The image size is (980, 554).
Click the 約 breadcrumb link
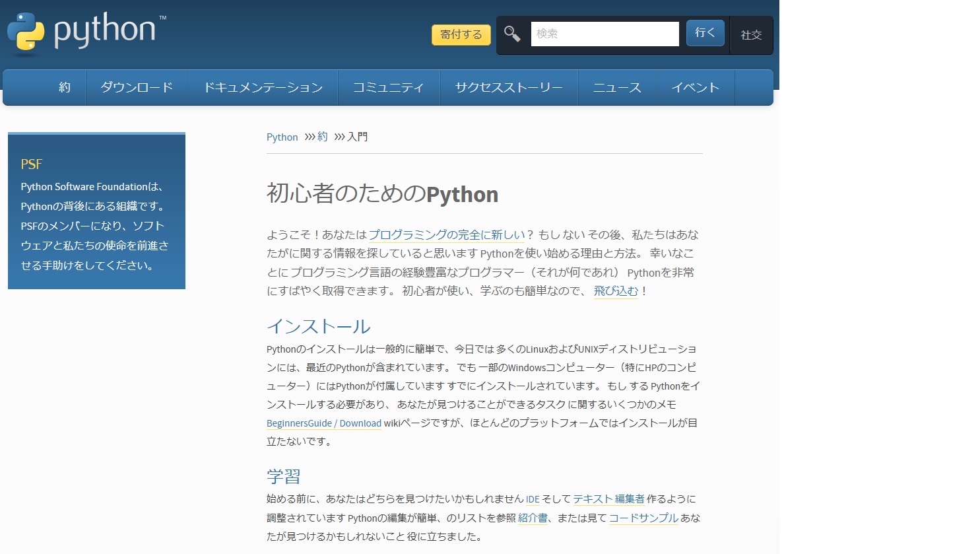(x=323, y=137)
